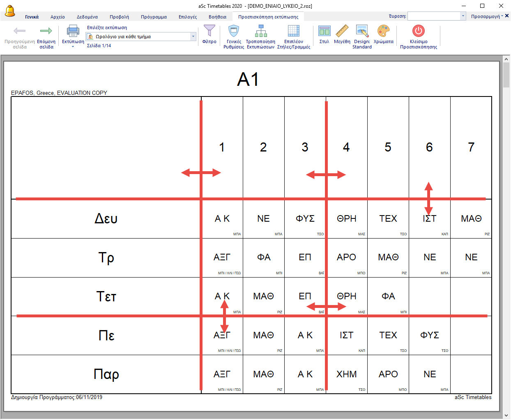Click inside the Εύρεση search field
The height and width of the screenshot is (420, 511).
pos(434,16)
